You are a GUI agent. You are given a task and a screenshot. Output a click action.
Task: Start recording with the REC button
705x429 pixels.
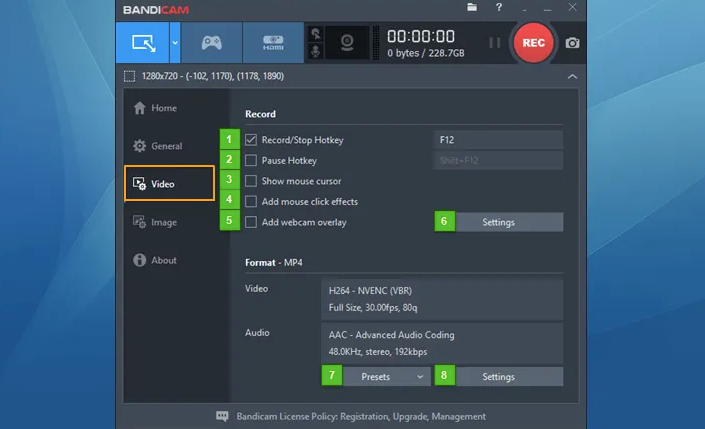coord(533,43)
